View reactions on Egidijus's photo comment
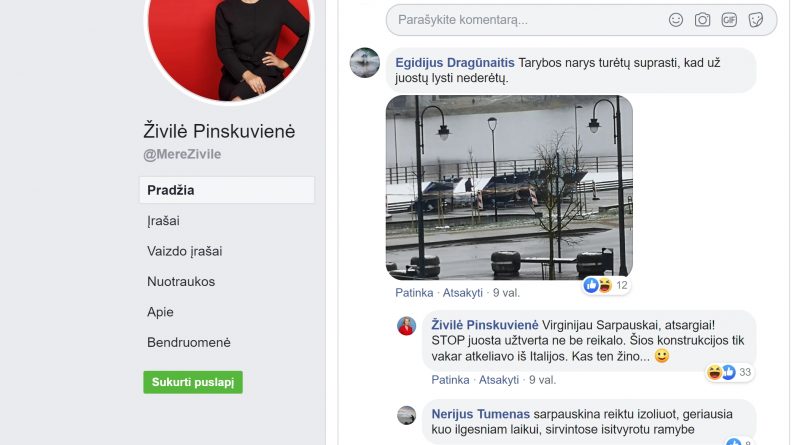This screenshot has width=800, height=445. tap(607, 285)
